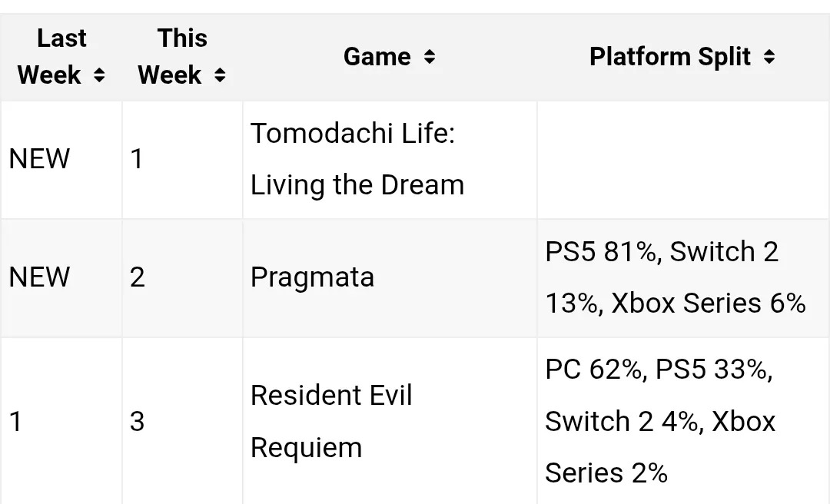Select this week's rank 1 cell for Tomodachi Life
The image size is (830, 504).
(137, 159)
